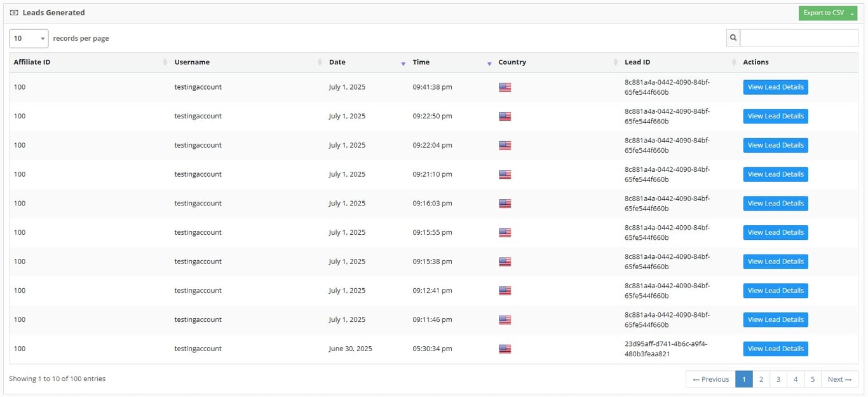Click the Leads Generated panel title
The width and height of the screenshot is (868, 397).
coord(53,13)
